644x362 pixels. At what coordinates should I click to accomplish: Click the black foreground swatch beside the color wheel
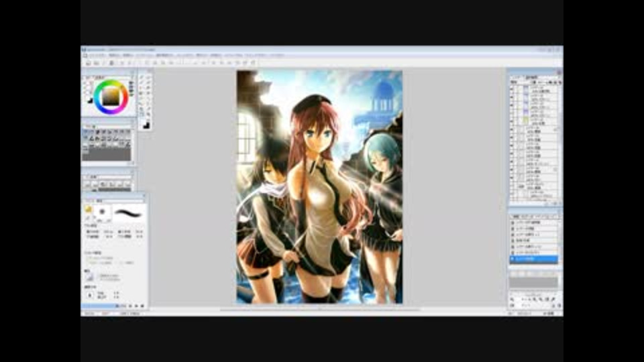coord(90,101)
